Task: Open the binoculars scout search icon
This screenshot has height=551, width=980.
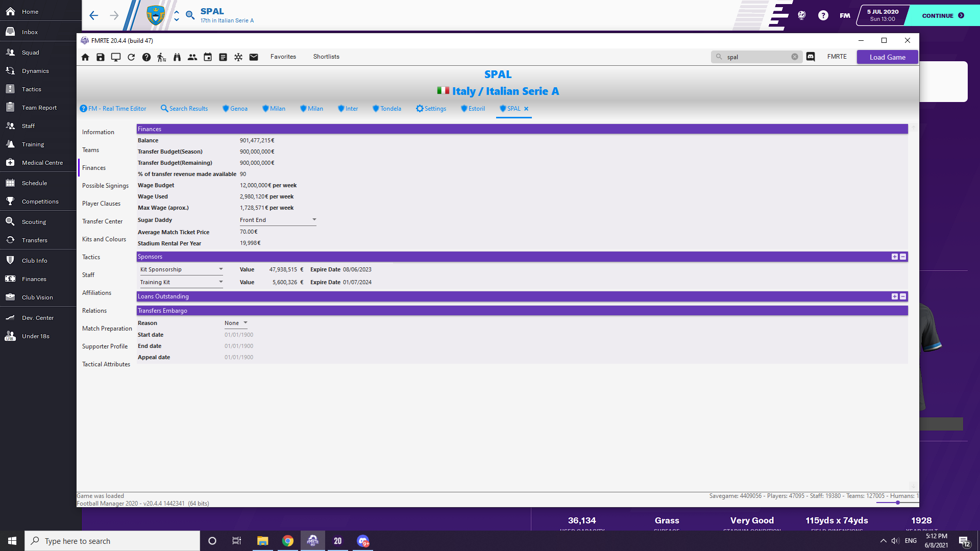Action: click(177, 57)
